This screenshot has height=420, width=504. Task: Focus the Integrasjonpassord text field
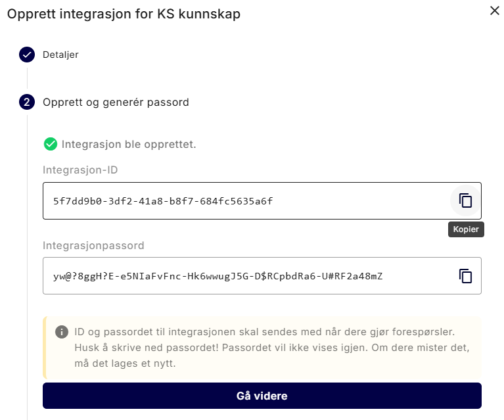243,275
